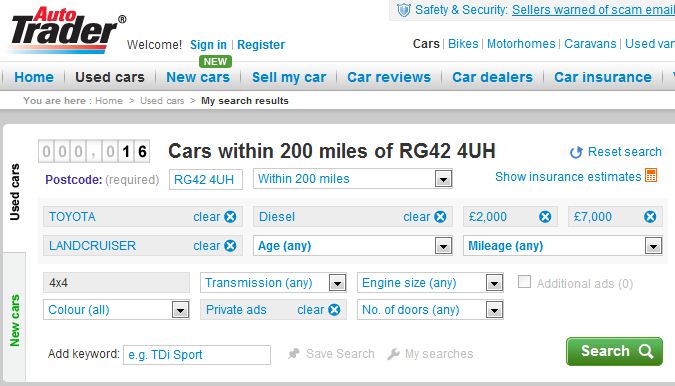Screen dimensions: 675x386
Task: Click the Auto Trader logo
Action: click(x=67, y=30)
